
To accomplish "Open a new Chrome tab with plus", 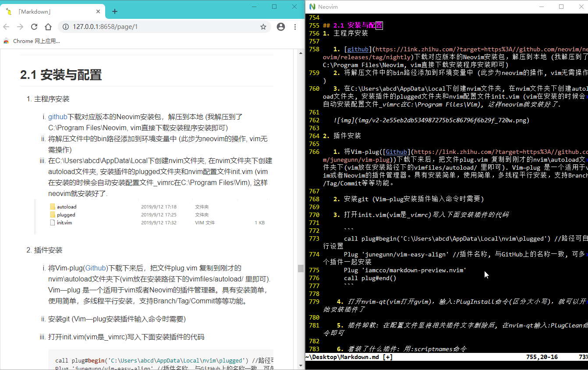I will (x=115, y=11).
